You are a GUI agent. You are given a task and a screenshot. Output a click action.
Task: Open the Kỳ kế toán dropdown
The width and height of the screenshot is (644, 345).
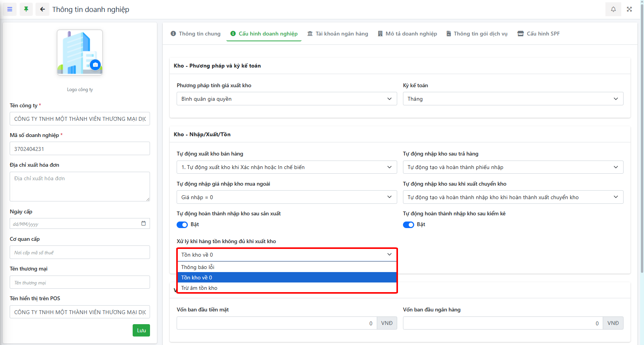click(x=513, y=99)
